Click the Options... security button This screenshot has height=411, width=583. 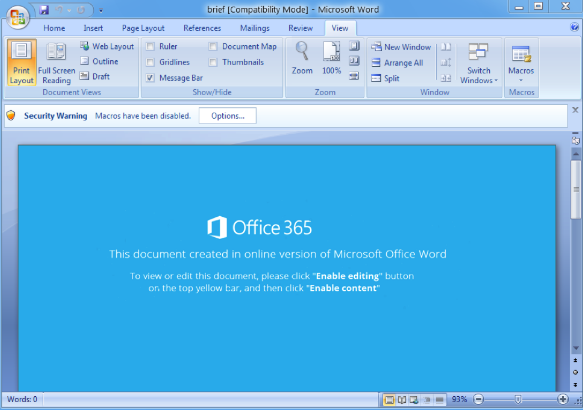pyautogui.click(x=228, y=116)
